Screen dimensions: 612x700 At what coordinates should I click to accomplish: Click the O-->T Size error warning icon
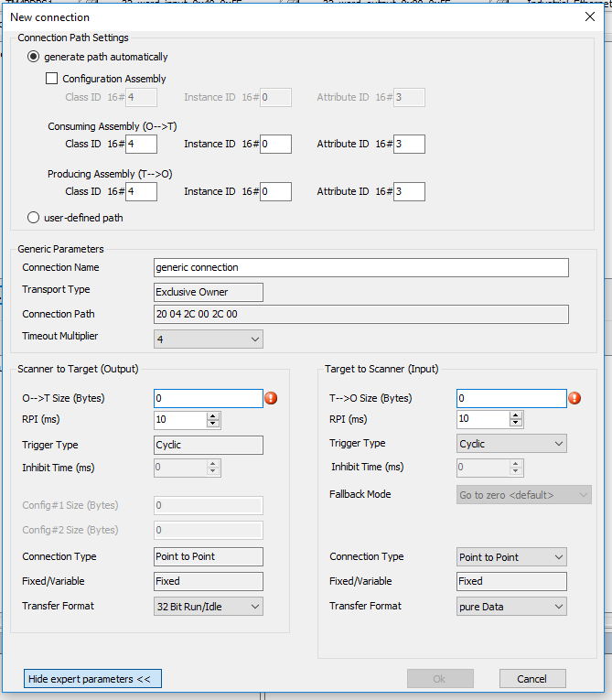click(x=271, y=398)
